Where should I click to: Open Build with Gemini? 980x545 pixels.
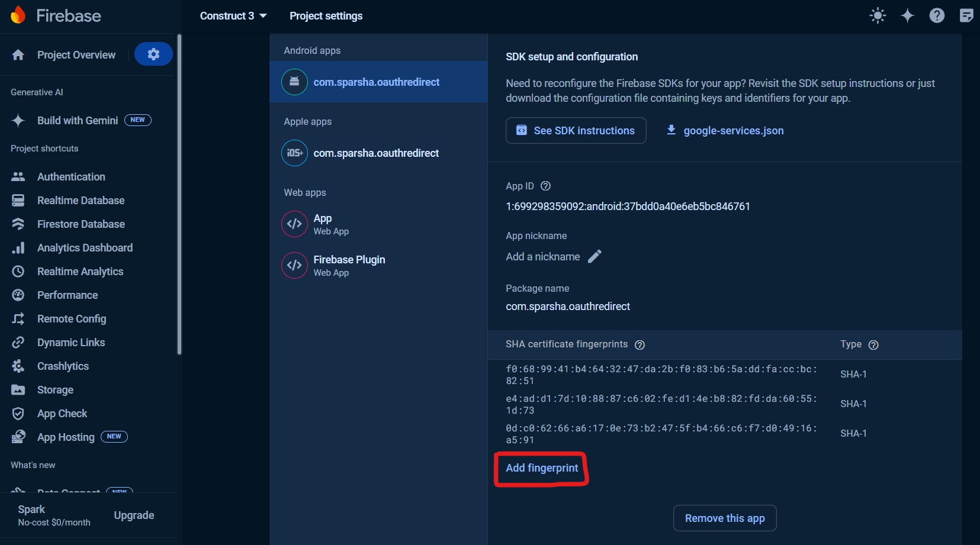[x=78, y=121]
